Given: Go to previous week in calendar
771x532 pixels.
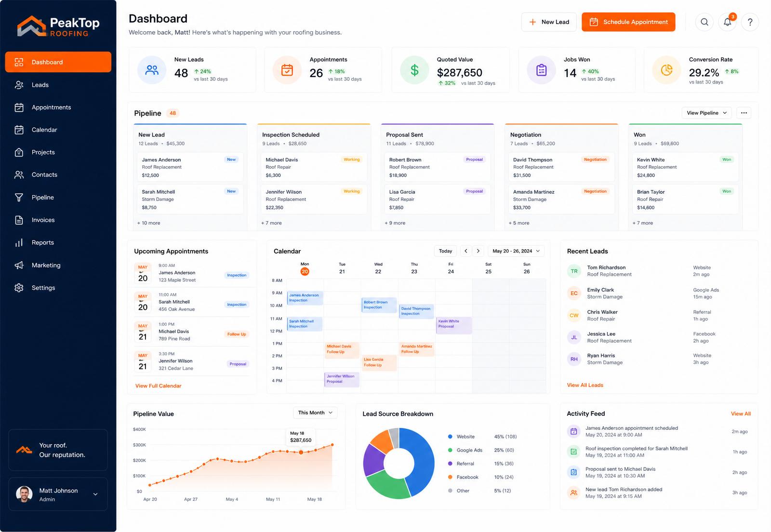Looking at the screenshot, I should pos(466,251).
